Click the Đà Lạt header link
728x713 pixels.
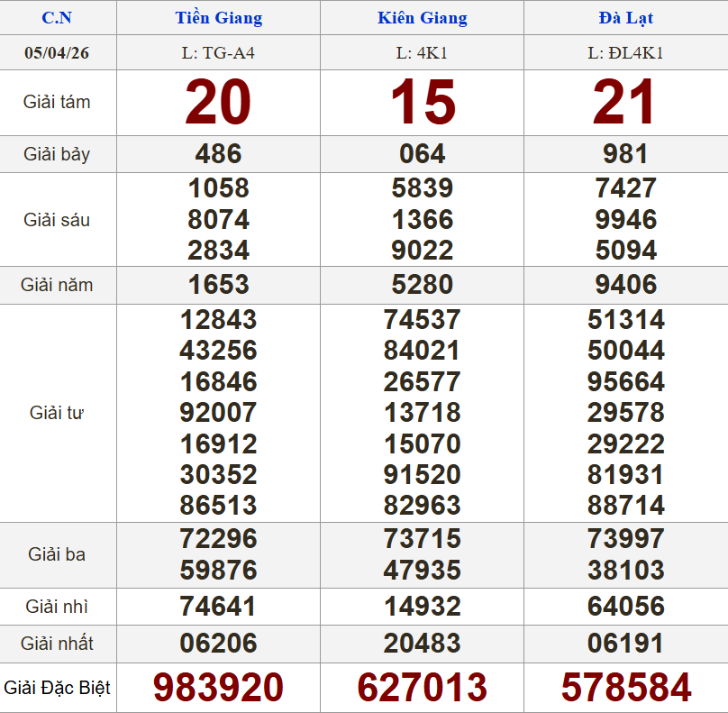click(x=625, y=18)
